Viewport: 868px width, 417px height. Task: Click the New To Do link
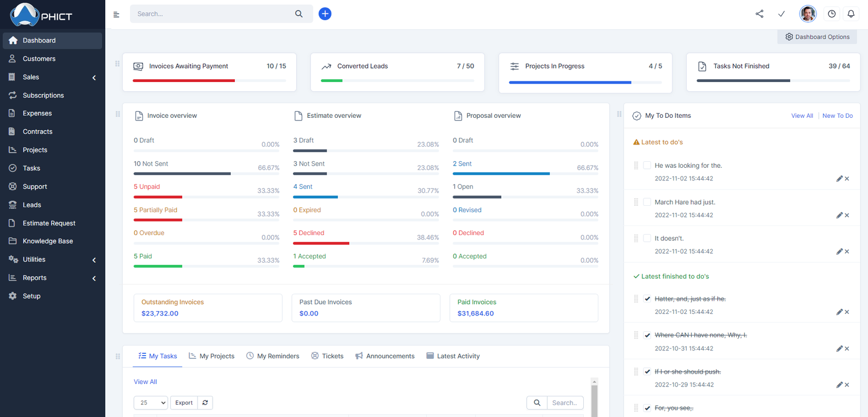(838, 116)
